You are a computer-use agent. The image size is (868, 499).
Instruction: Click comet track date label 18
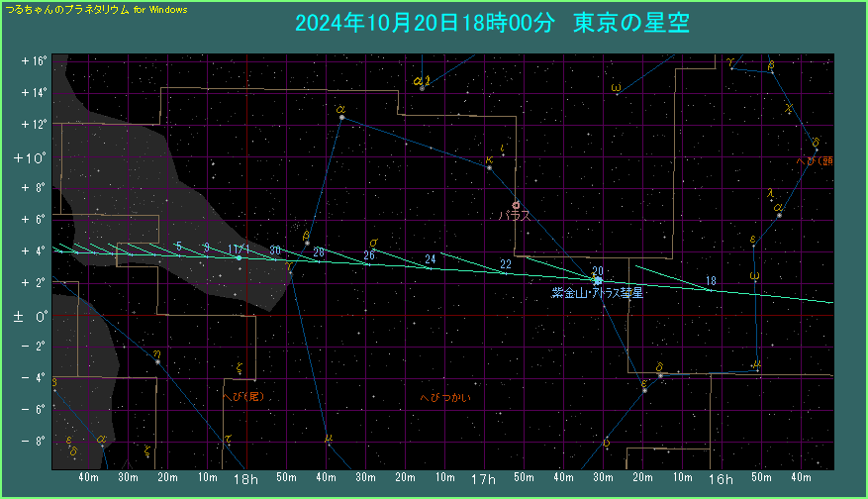tap(711, 281)
